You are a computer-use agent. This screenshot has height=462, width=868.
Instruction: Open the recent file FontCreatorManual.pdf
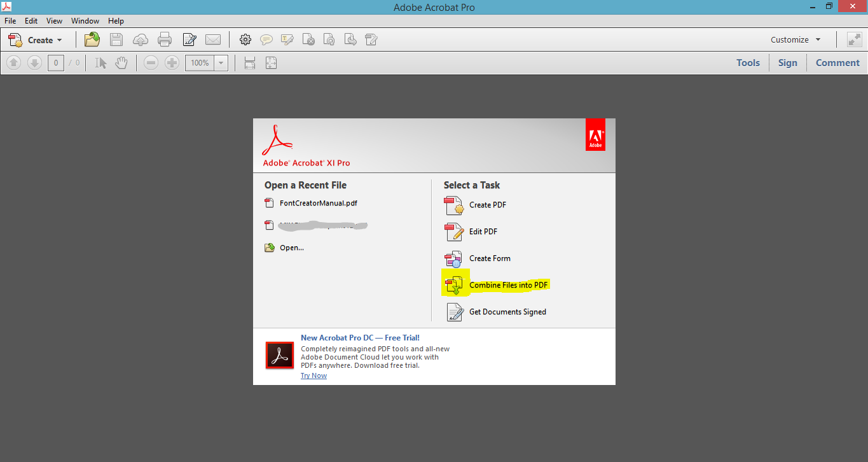(318, 203)
